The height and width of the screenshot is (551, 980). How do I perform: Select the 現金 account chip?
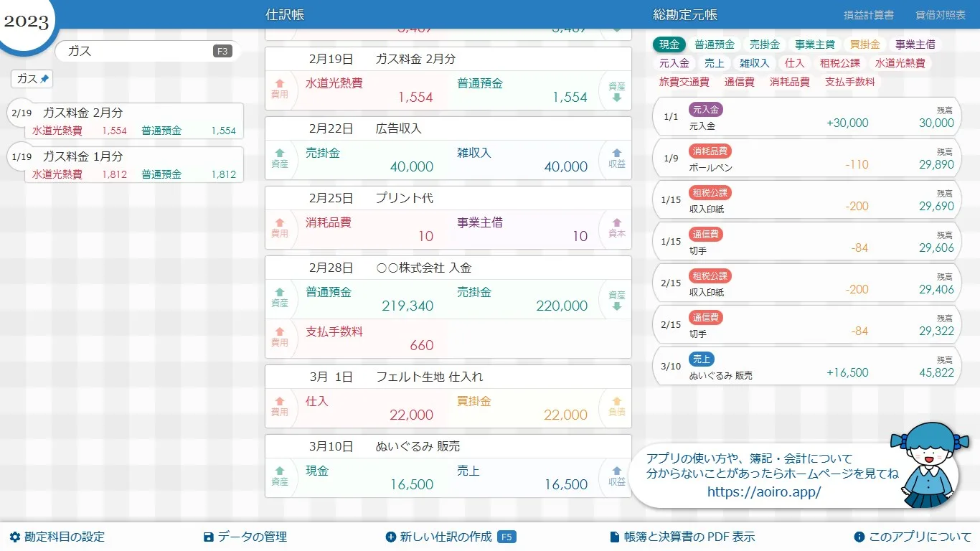[669, 44]
